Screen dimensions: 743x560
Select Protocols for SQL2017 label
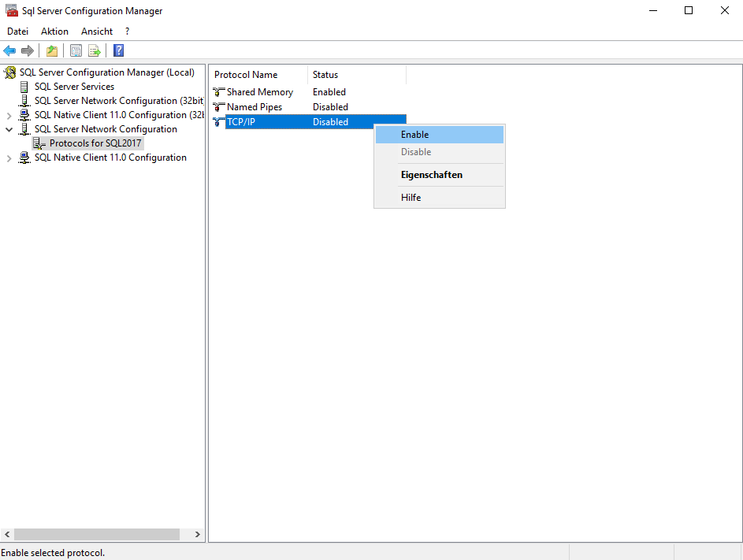[x=95, y=143]
